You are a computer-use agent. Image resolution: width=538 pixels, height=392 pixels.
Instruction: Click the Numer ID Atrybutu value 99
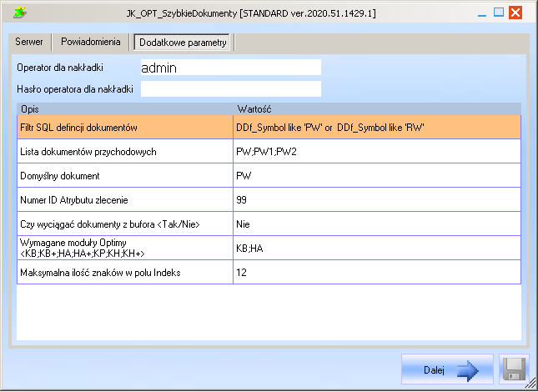point(376,200)
